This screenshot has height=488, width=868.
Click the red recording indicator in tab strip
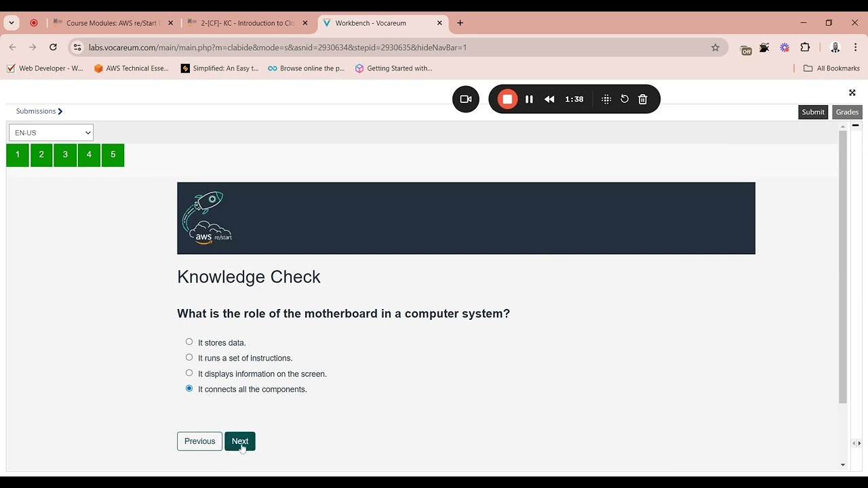[x=34, y=23]
